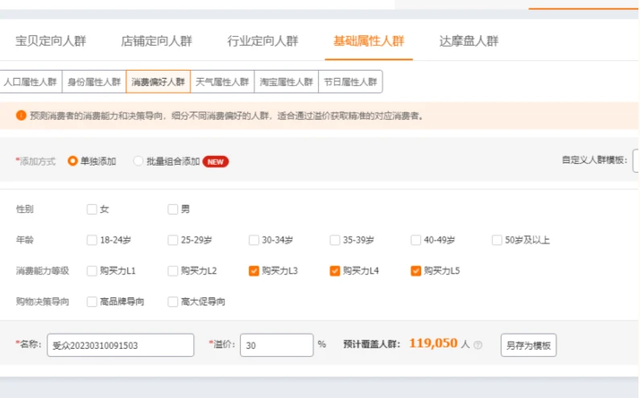Switch to 店铺定向人群 tab
640x398 pixels.
(x=156, y=41)
